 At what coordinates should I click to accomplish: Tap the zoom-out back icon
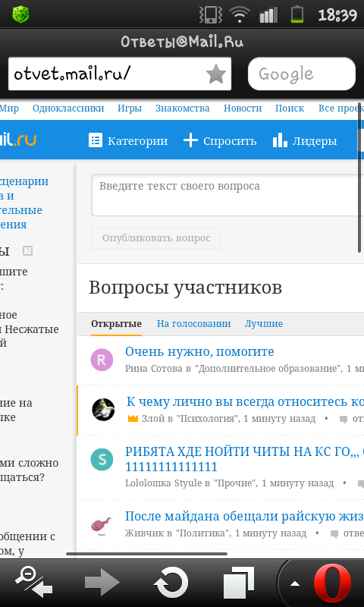(33, 582)
